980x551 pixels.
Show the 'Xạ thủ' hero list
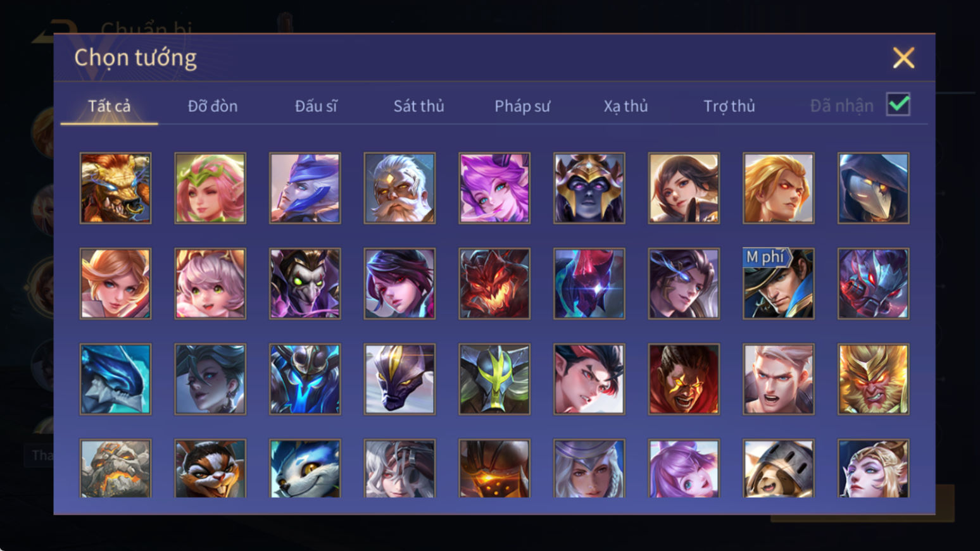click(x=625, y=106)
